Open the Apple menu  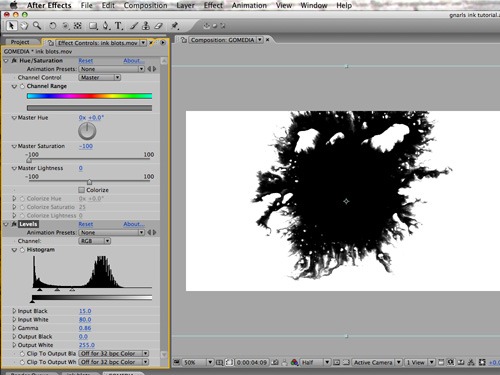click(x=13, y=5)
